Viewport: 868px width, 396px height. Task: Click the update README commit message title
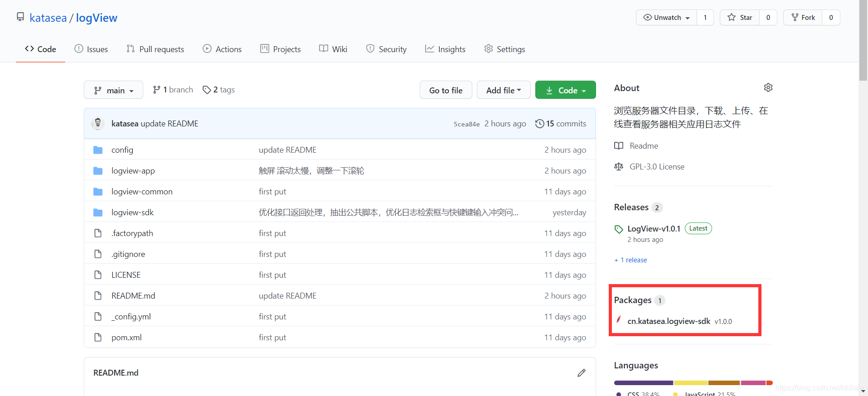click(170, 124)
